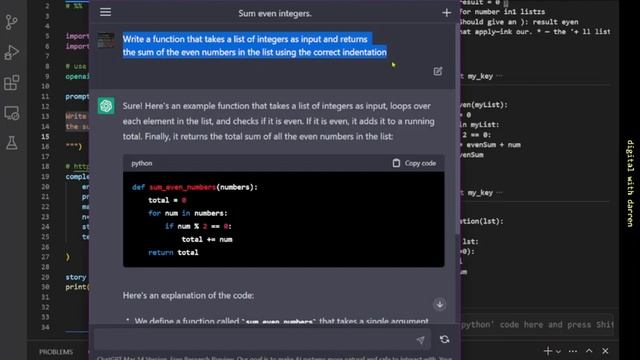Click the user avatar thumbnail

[106, 40]
